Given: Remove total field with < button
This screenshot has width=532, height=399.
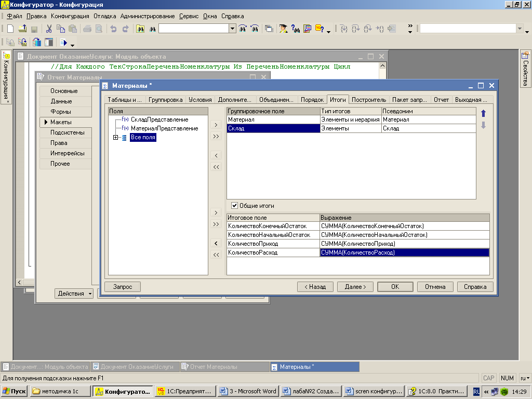Looking at the screenshot, I should [217, 243].
